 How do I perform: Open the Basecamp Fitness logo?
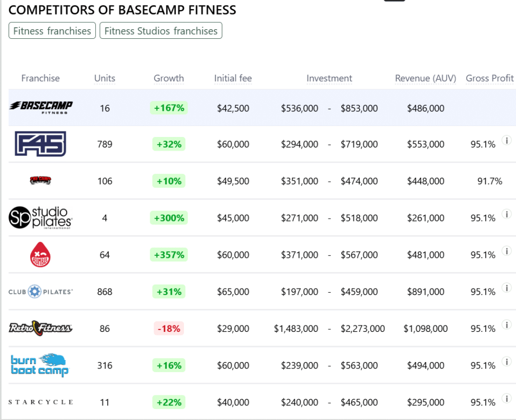41,108
